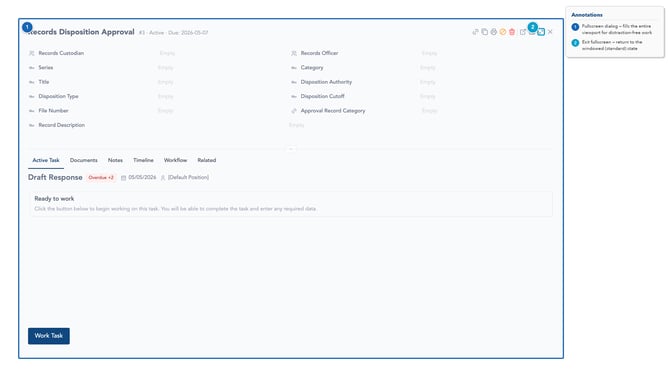Open the Notes tab
Screen dimensions: 670x377
pos(115,160)
